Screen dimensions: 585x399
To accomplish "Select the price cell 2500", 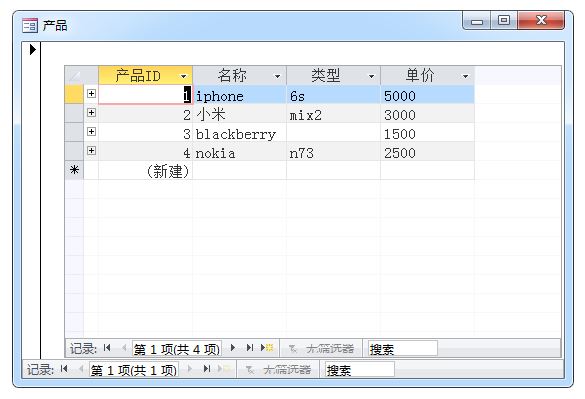I will [428, 152].
